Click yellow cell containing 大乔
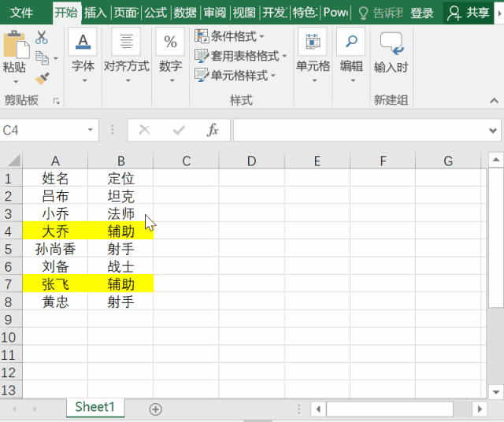 pyautogui.click(x=55, y=231)
